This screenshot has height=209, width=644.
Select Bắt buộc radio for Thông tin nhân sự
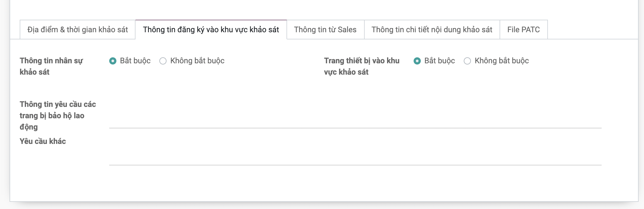pos(113,61)
